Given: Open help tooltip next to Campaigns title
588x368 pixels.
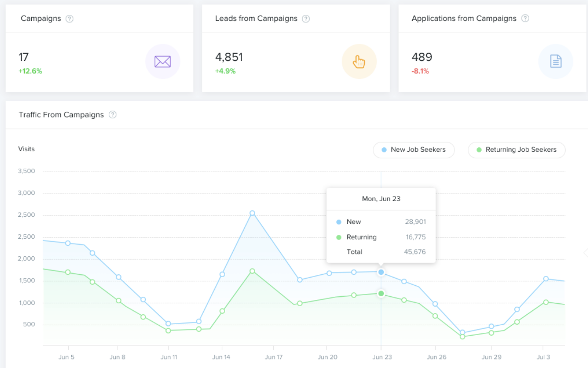Looking at the screenshot, I should pos(69,19).
